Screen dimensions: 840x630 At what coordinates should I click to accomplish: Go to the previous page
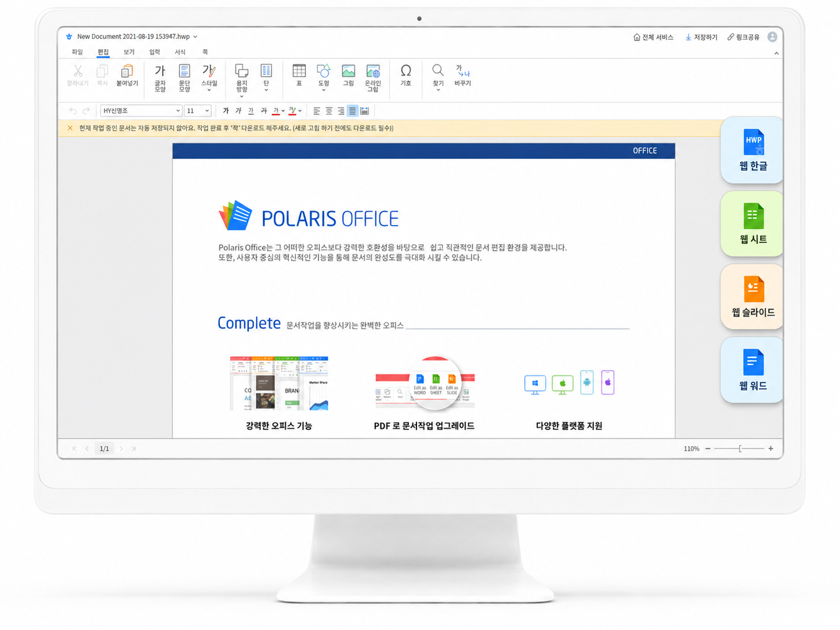[87, 448]
